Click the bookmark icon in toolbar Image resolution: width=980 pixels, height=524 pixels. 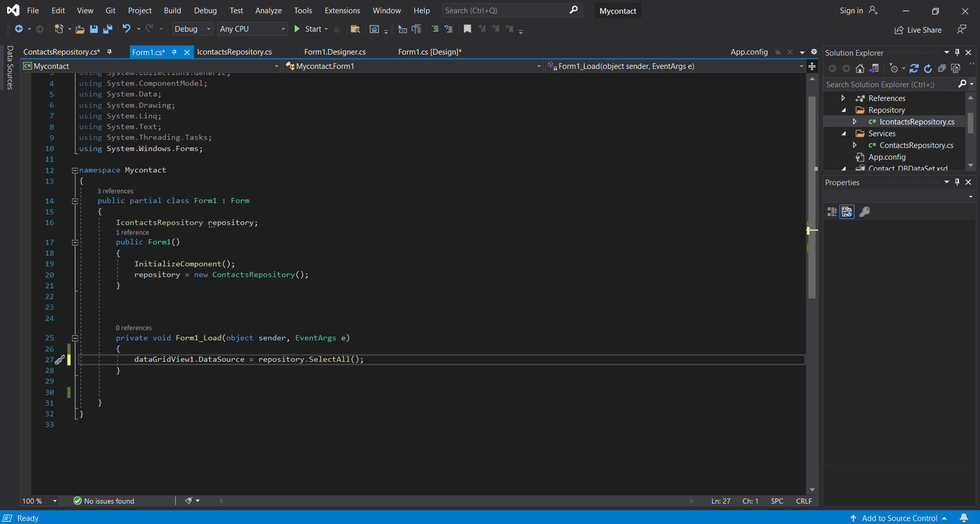[x=467, y=29]
